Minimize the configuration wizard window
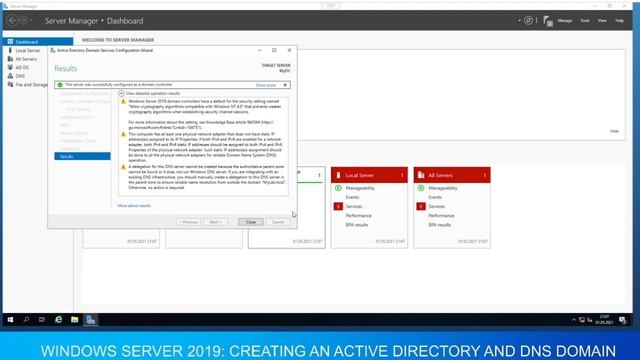640x360 pixels. (x=260, y=50)
